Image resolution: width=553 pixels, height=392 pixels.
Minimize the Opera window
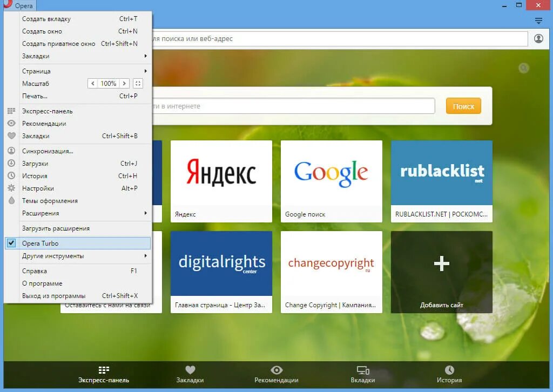[x=504, y=5]
